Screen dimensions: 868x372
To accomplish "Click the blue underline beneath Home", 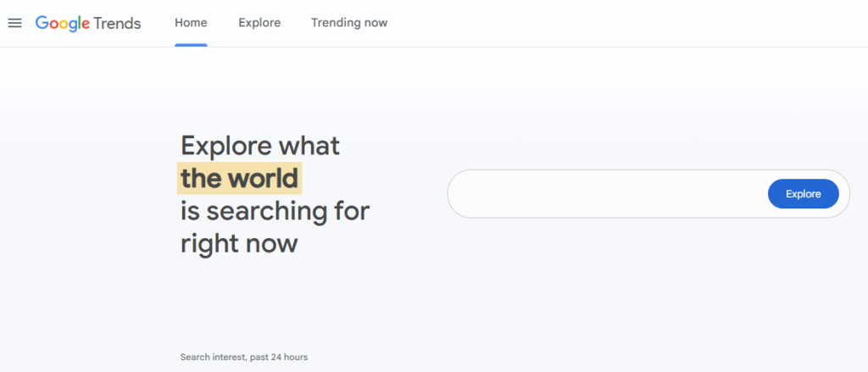I will (191, 45).
